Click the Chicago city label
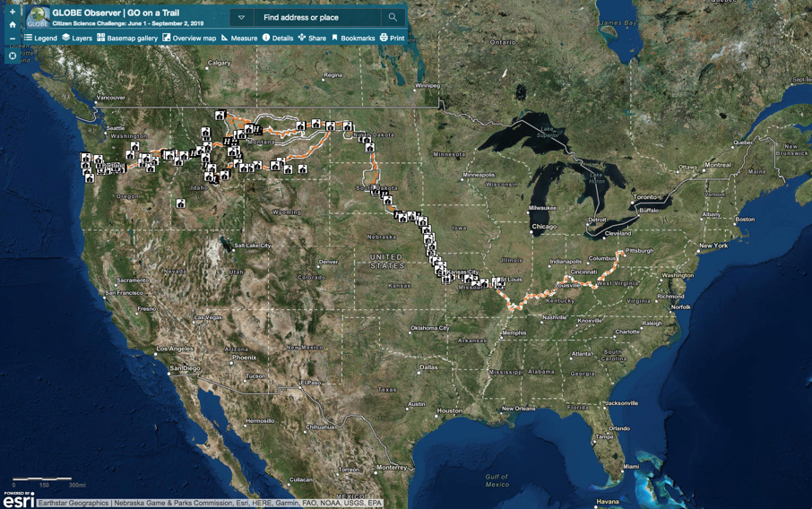Screen dimensions: 812x509 click(544, 227)
